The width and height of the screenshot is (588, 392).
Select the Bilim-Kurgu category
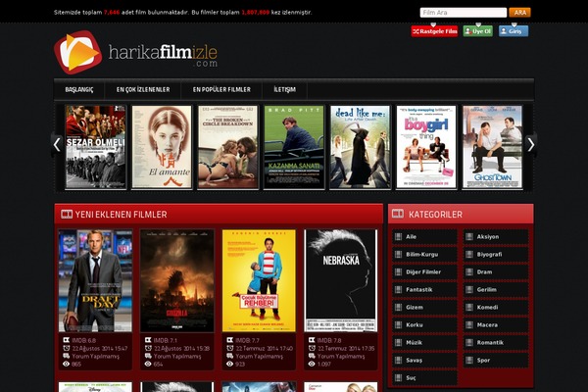(x=424, y=255)
